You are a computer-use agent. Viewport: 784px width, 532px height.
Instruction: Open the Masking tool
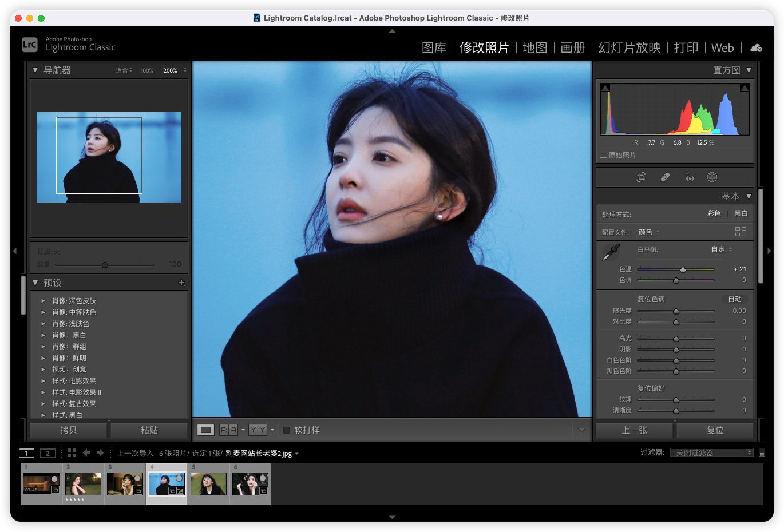[x=712, y=177]
